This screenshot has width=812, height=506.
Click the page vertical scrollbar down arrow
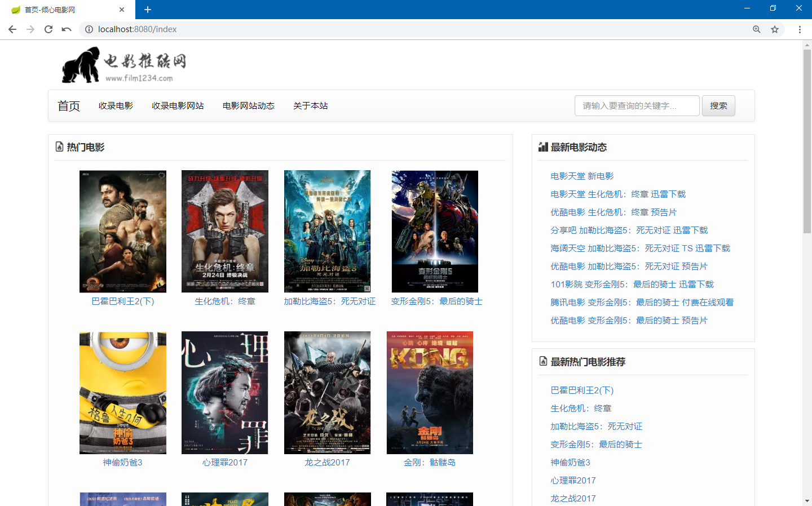point(807,500)
